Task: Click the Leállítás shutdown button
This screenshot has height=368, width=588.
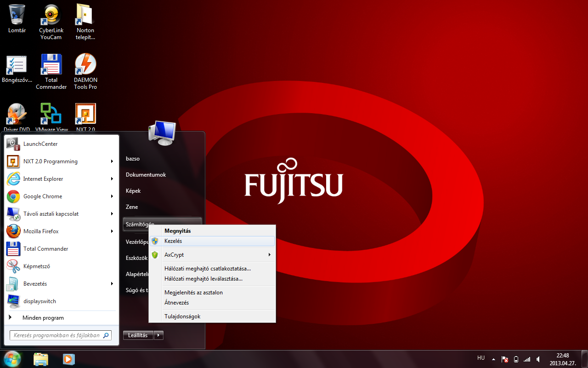Action: [138, 335]
